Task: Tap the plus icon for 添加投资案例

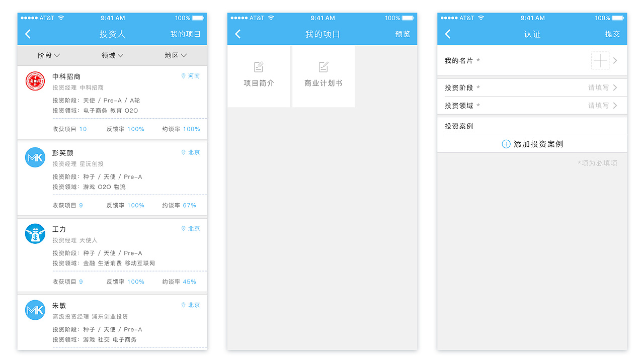Action: coord(506,144)
